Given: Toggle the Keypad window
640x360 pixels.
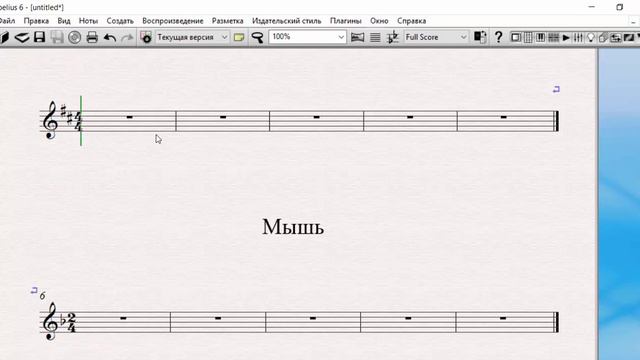Looking at the screenshot, I should point(528,38).
